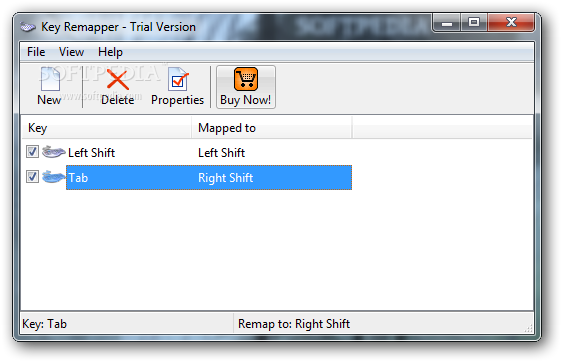This screenshot has height=362, width=562.
Task: Click the Right Shift mapped value
Action: 226,178
